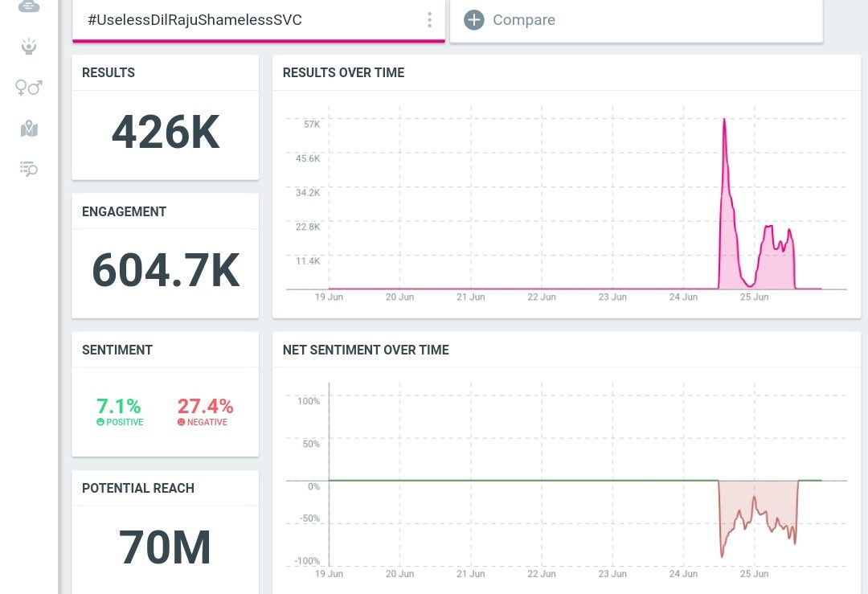Click the RESULTS OVER TIME chart title
Image resolution: width=868 pixels, height=594 pixels.
tap(344, 72)
